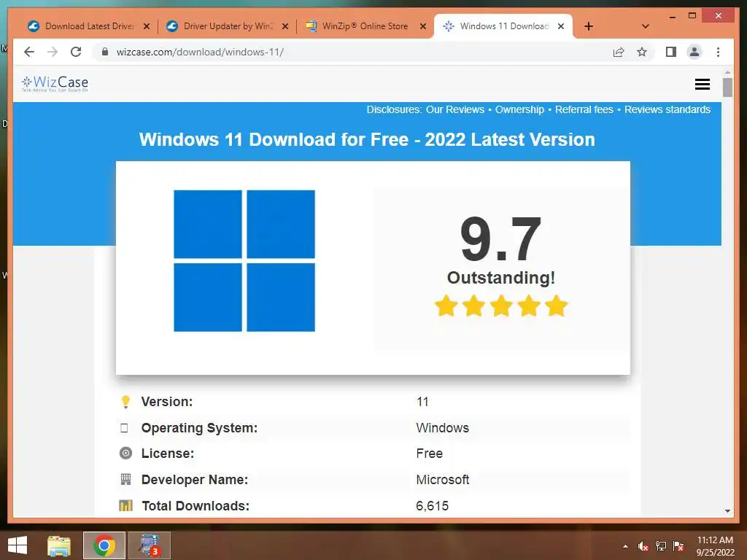Open the tab search dropdown arrow
747x560 pixels.
[645, 27]
